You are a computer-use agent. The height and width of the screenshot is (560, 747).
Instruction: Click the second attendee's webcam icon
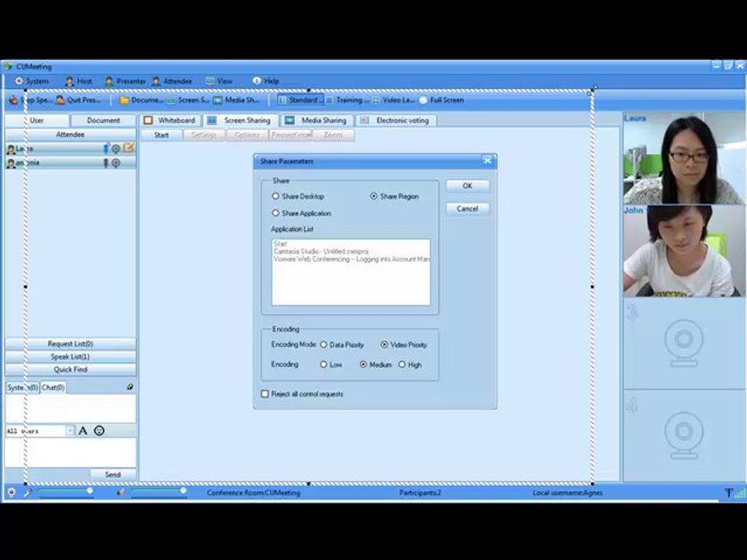[x=116, y=163]
